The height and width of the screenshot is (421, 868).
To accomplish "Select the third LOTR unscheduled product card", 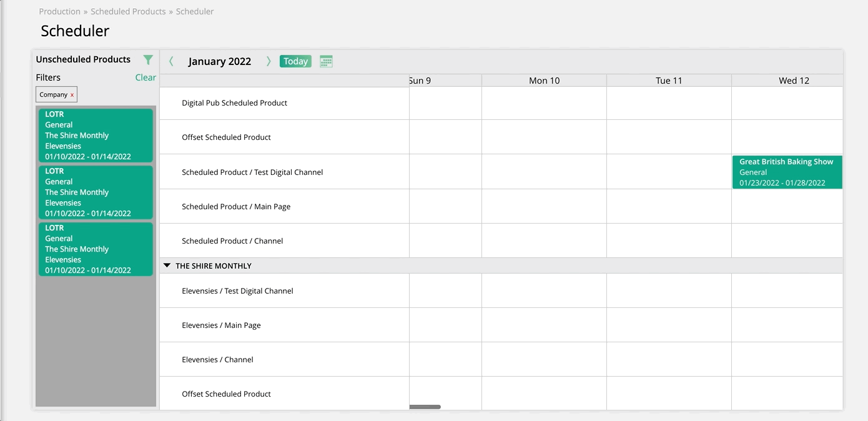I will click(96, 249).
